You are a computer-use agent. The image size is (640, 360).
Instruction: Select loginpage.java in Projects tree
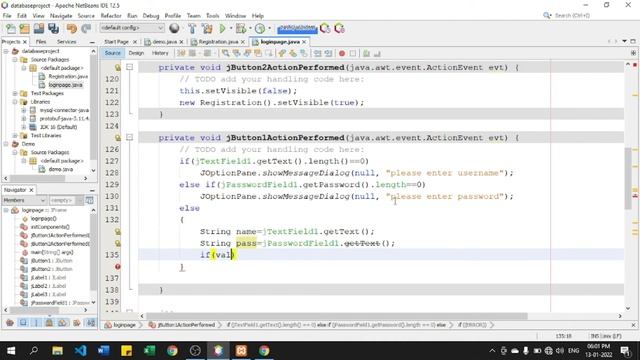point(65,85)
